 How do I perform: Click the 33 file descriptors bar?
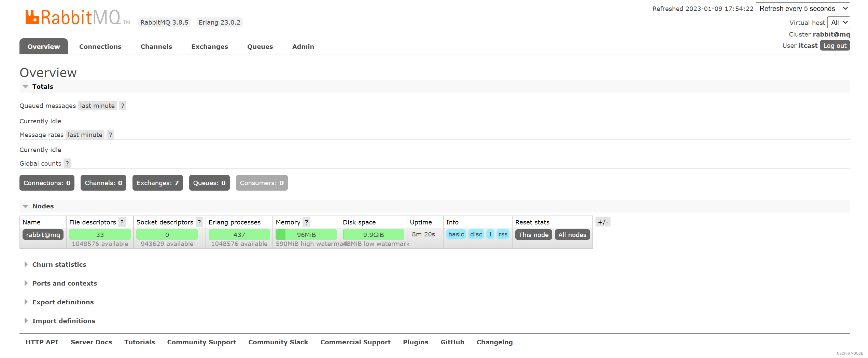coord(100,235)
